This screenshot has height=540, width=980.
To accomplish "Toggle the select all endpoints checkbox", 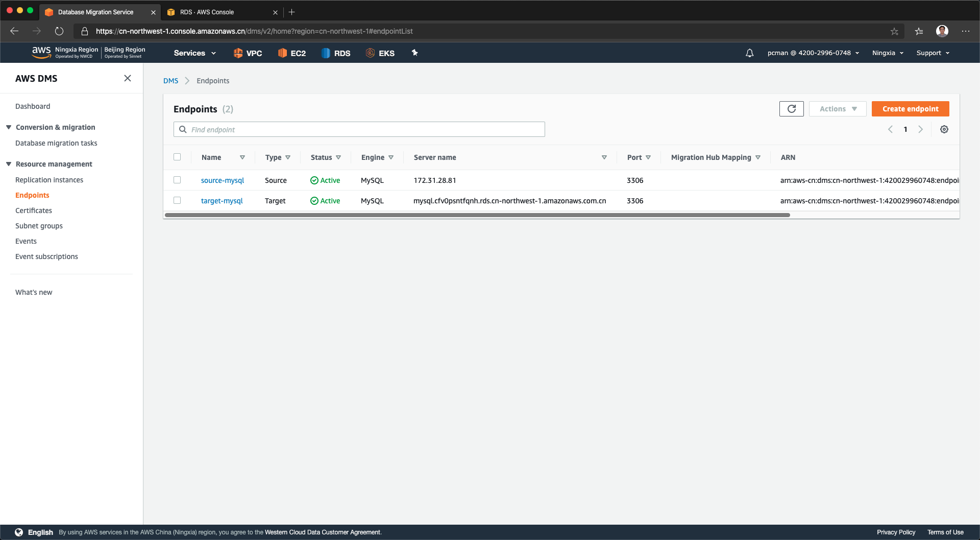I will point(177,157).
